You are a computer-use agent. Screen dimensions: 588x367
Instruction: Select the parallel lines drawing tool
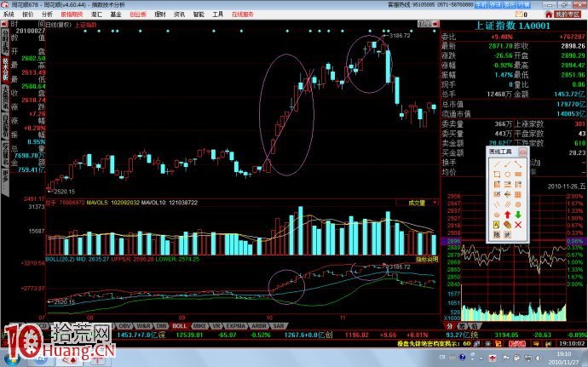click(x=497, y=204)
